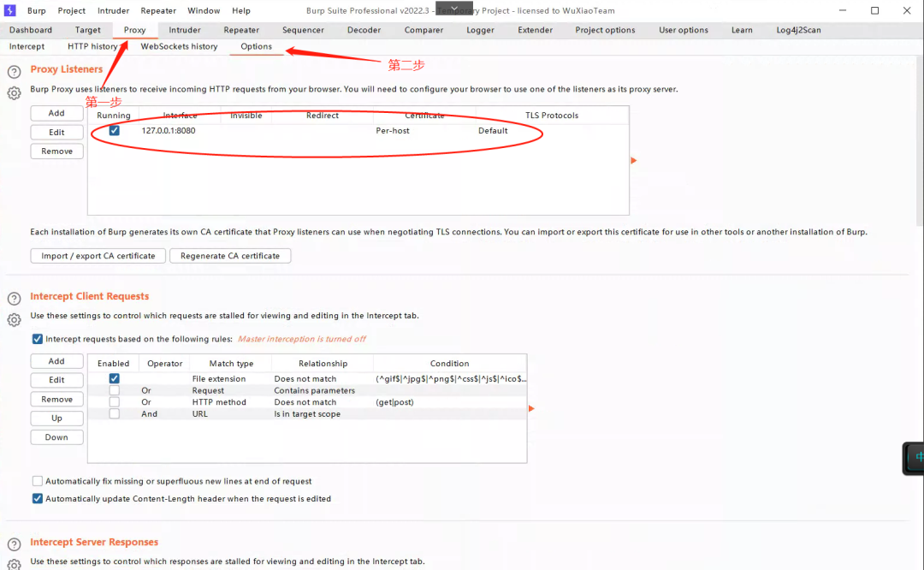Click Regenerate CA certificate
The height and width of the screenshot is (570, 924).
(230, 256)
